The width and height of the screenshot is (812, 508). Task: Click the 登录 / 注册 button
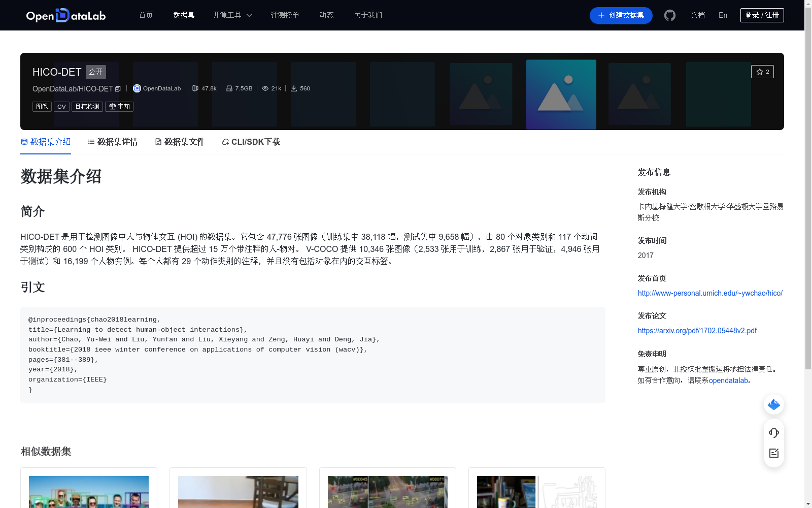(762, 15)
